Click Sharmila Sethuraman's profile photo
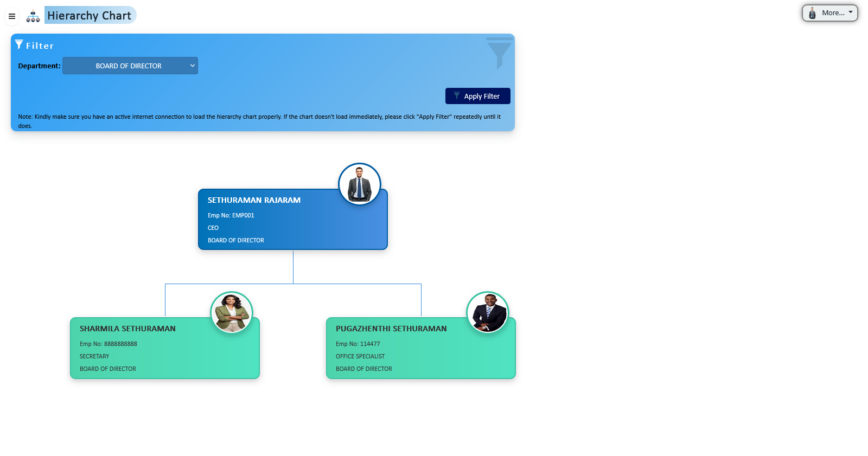The image size is (868, 456). (x=232, y=313)
